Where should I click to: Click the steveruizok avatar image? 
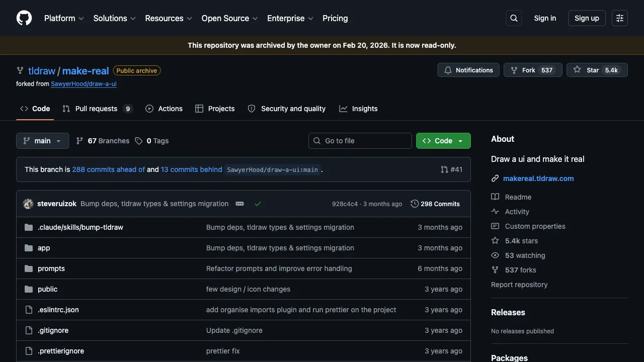pos(28,204)
